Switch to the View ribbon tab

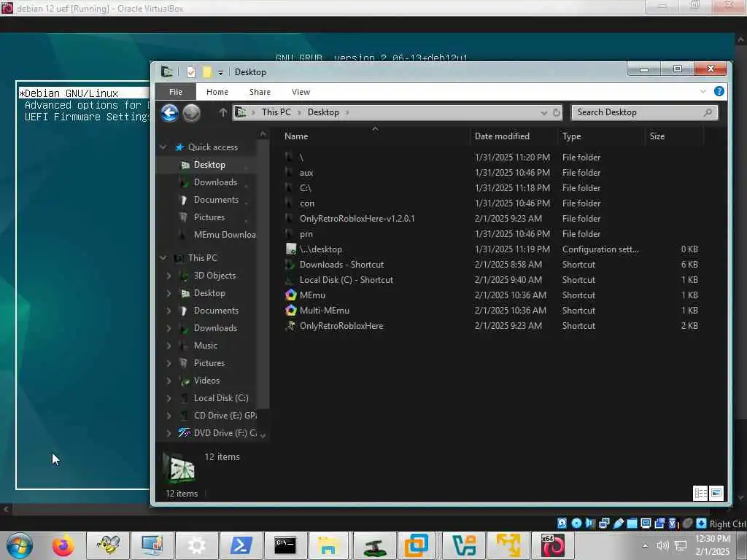[301, 92]
